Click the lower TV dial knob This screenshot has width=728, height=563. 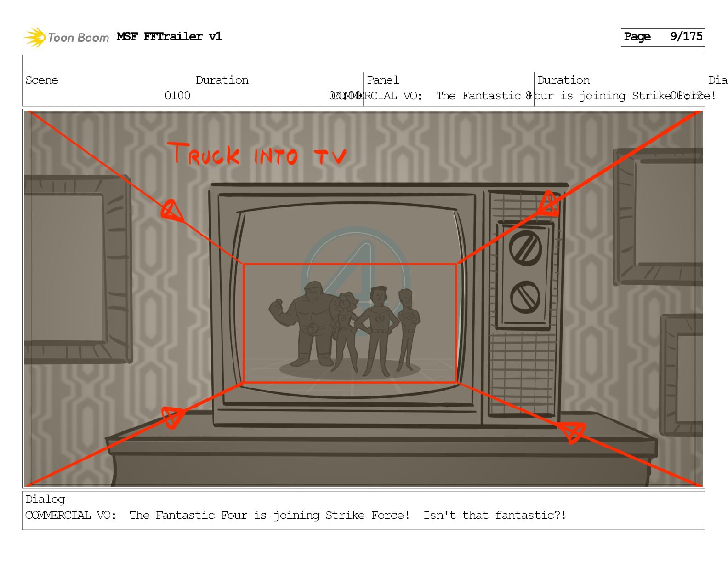click(x=525, y=297)
